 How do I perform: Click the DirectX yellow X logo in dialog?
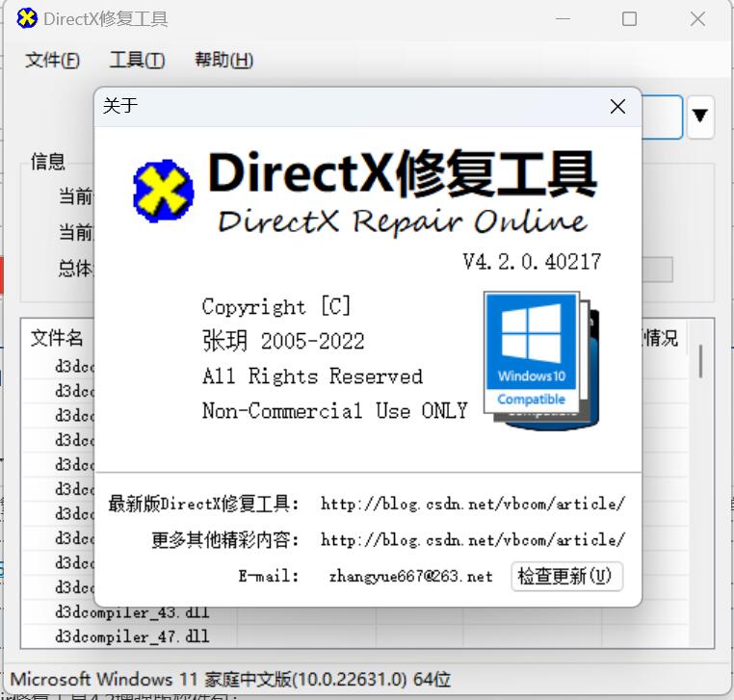[x=164, y=191]
